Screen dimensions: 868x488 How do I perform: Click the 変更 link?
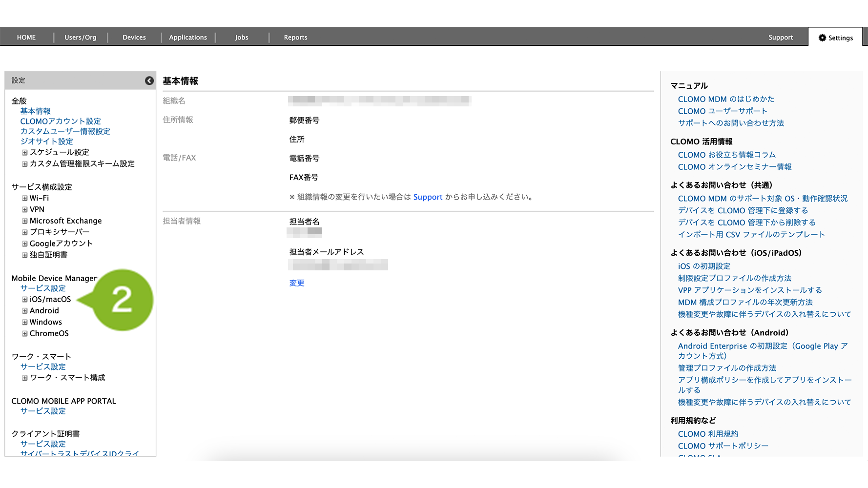(297, 283)
